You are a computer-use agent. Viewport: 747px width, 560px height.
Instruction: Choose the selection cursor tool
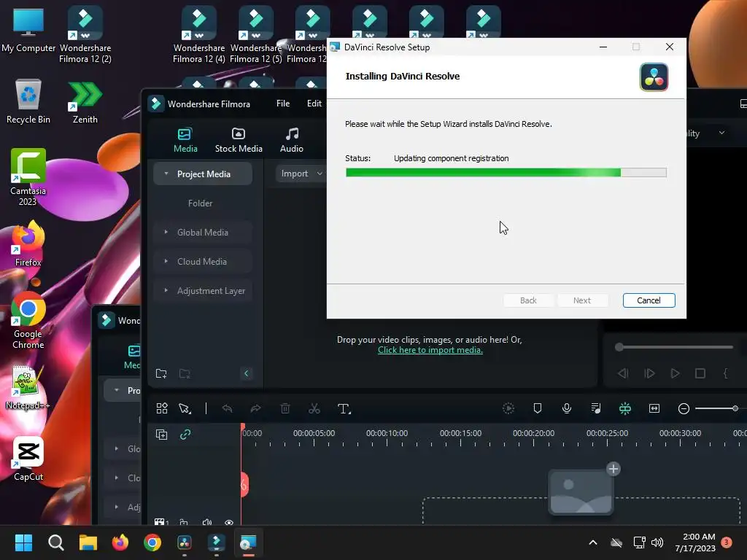tap(185, 408)
